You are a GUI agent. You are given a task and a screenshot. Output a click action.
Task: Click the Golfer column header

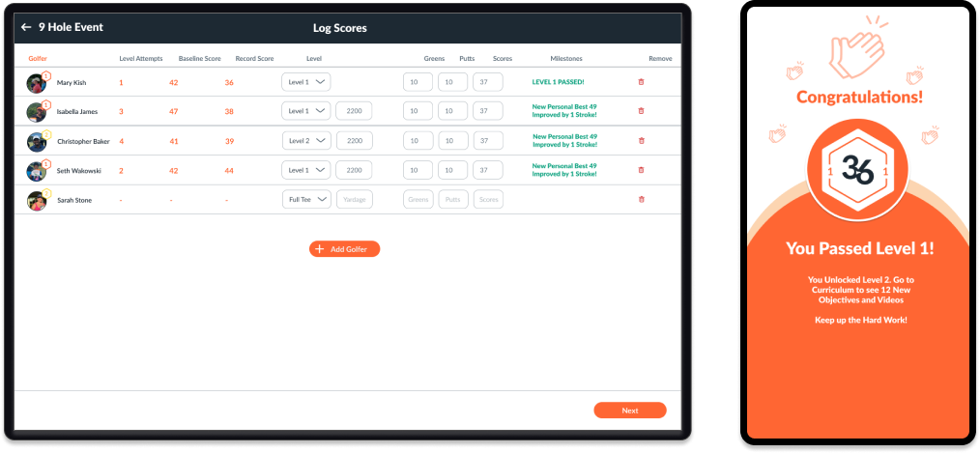(x=38, y=59)
